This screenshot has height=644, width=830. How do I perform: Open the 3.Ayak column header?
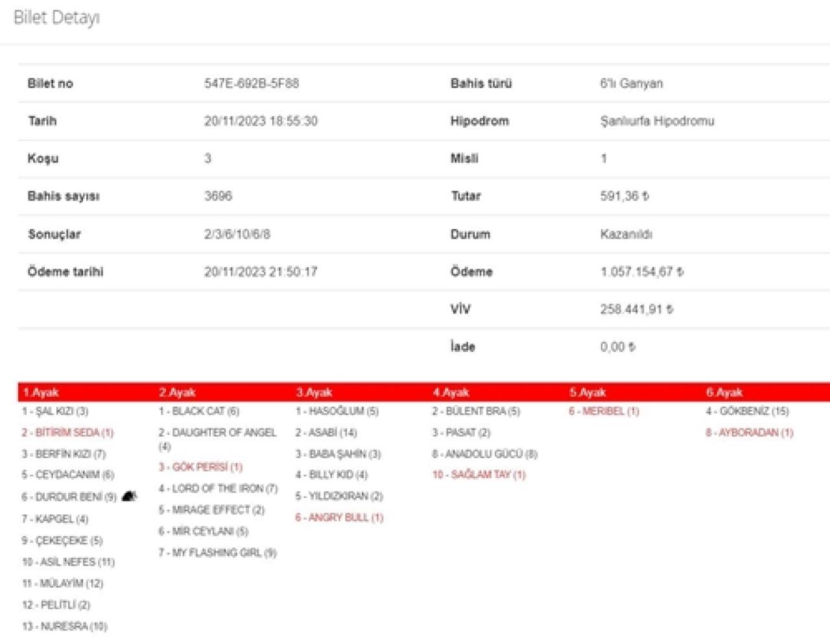314,392
